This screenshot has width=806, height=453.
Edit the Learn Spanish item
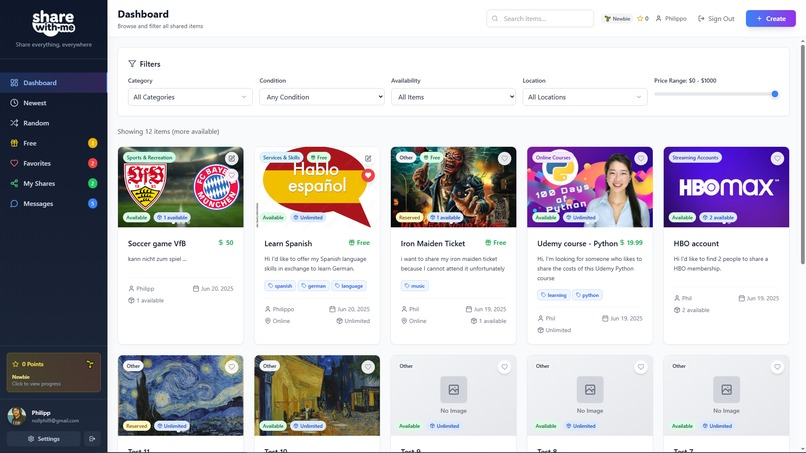[x=368, y=158]
